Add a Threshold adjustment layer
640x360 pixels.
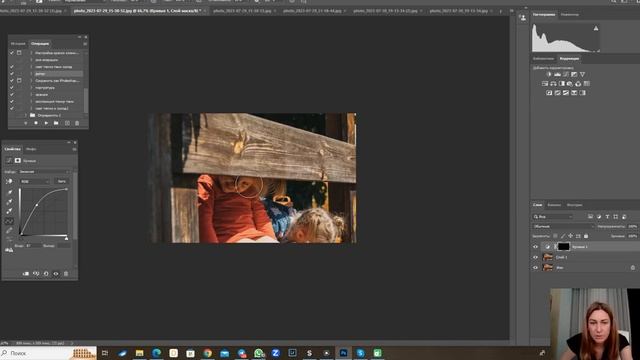pos(566,93)
